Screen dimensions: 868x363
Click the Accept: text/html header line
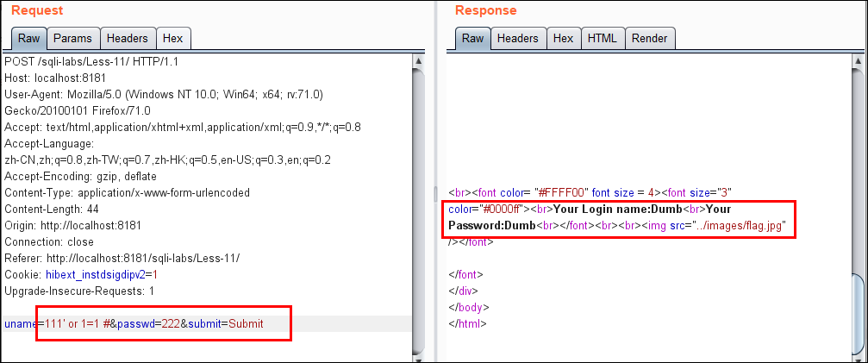pyautogui.click(x=183, y=128)
